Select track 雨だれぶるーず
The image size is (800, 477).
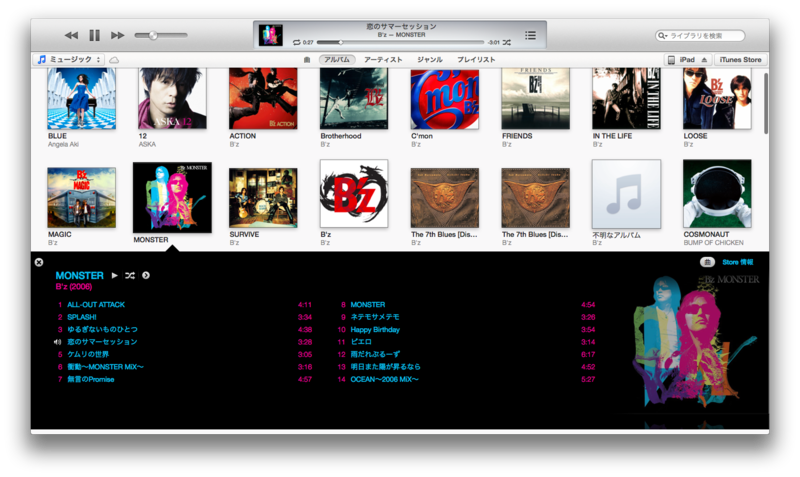point(375,354)
